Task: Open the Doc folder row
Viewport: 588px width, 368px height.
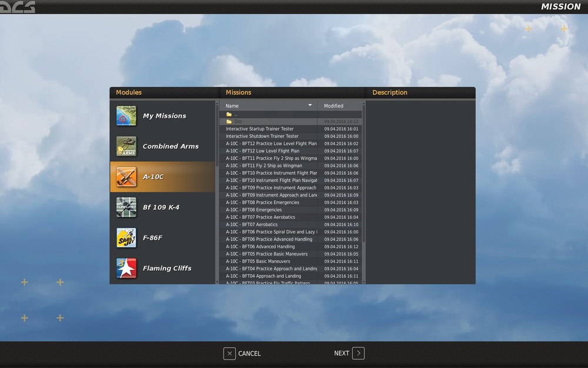Action: (291, 122)
